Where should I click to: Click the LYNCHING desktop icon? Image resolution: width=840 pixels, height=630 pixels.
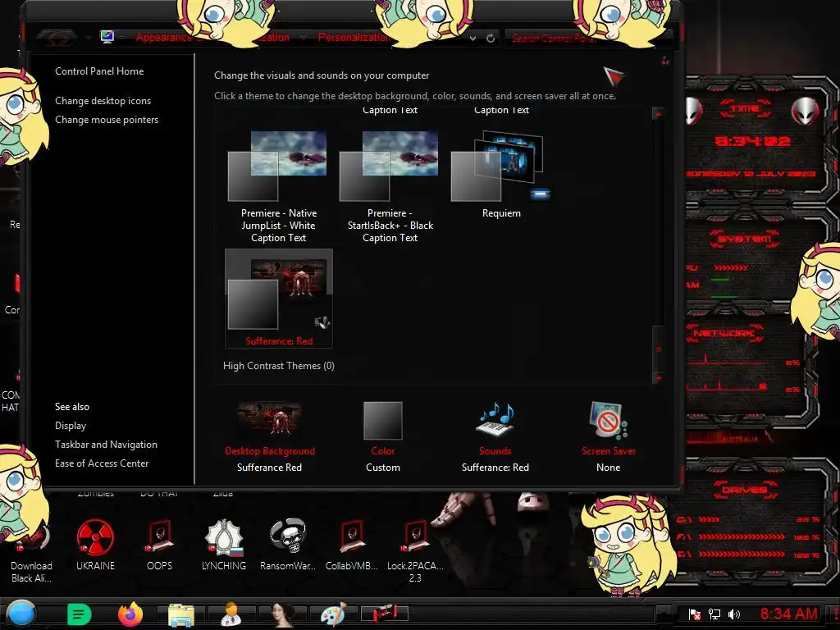pyautogui.click(x=224, y=545)
